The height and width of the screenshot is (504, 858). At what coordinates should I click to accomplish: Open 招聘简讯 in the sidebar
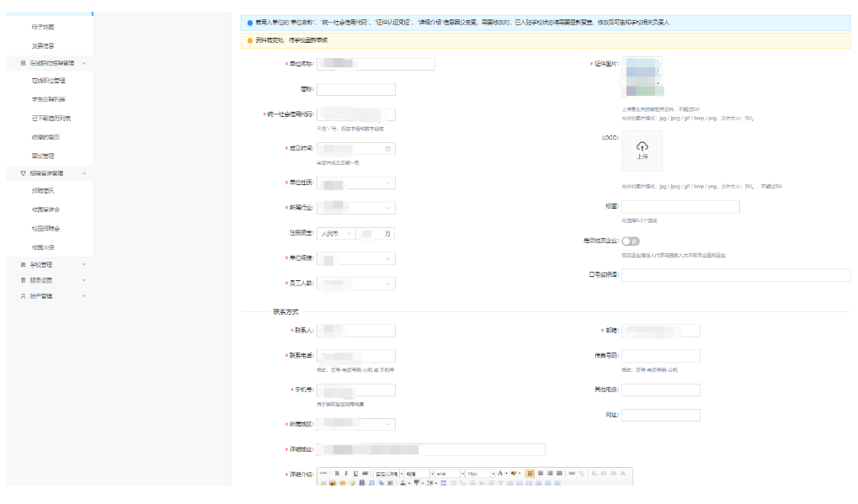click(43, 191)
